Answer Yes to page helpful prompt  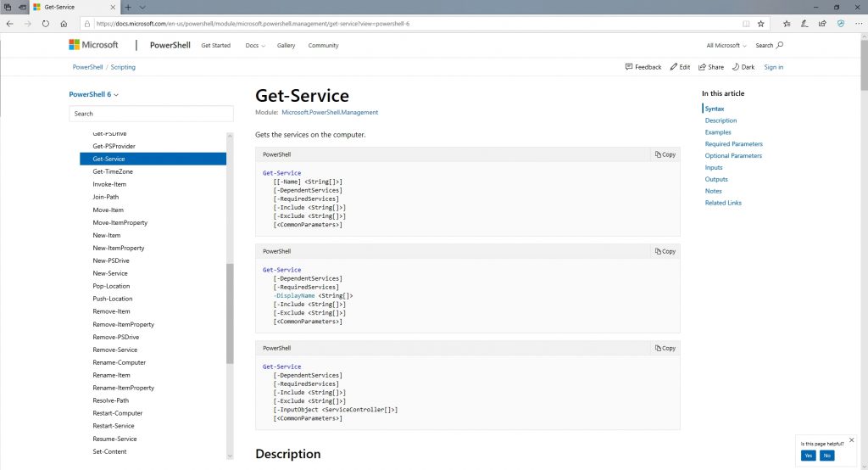click(x=808, y=456)
